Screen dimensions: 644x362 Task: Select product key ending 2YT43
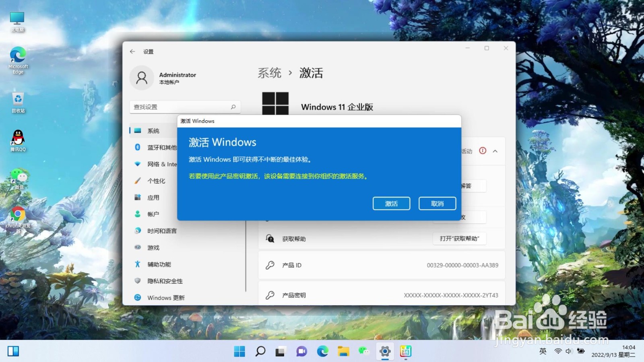(451, 295)
